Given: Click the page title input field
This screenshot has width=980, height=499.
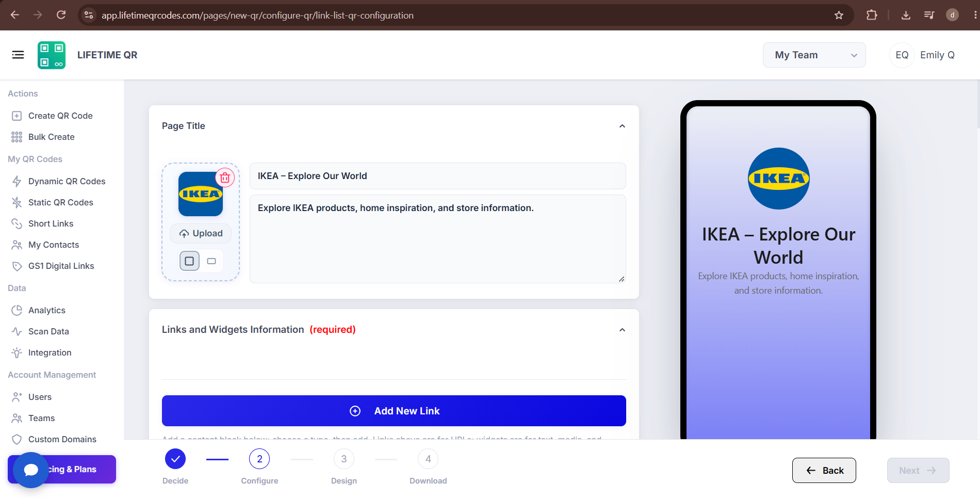Looking at the screenshot, I should [438, 176].
